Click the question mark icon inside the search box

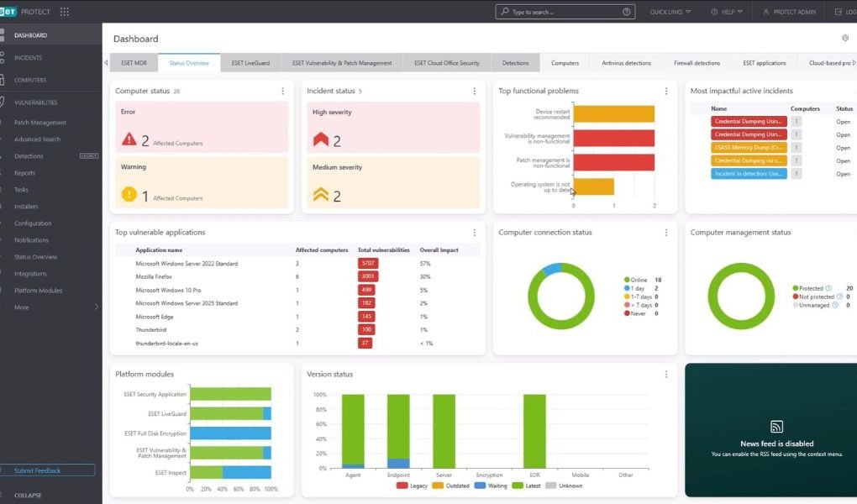pos(626,12)
